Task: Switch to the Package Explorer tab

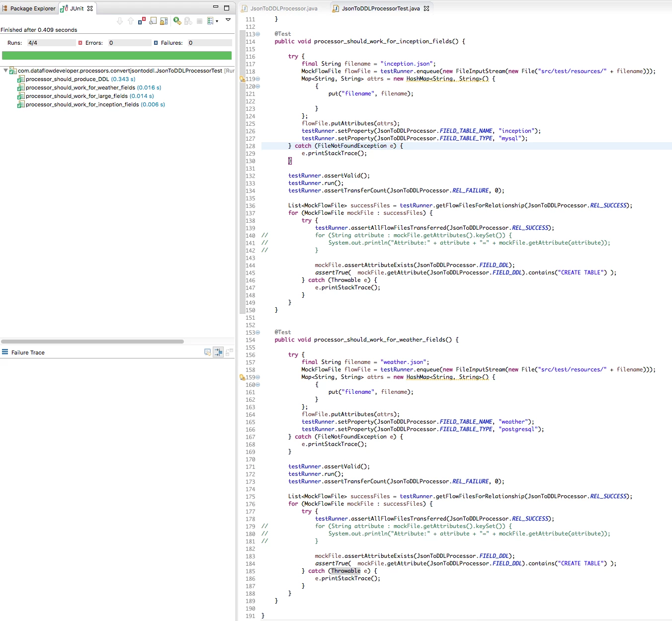Action: 29,8
